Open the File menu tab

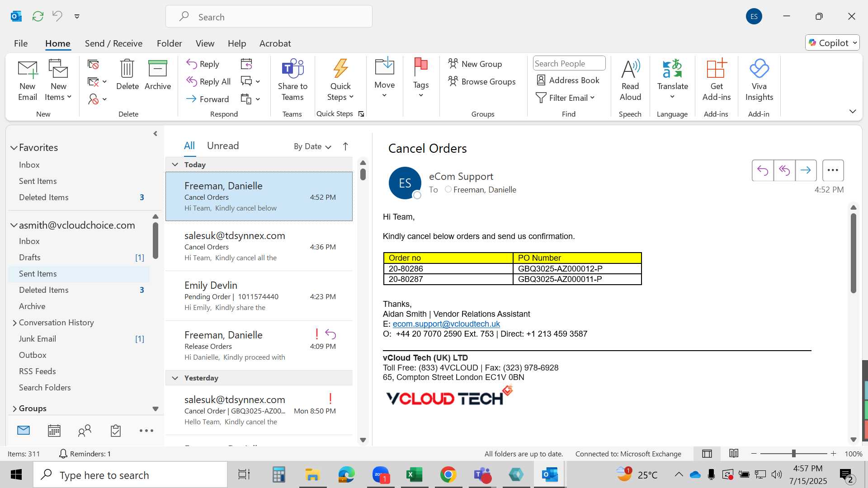point(21,43)
